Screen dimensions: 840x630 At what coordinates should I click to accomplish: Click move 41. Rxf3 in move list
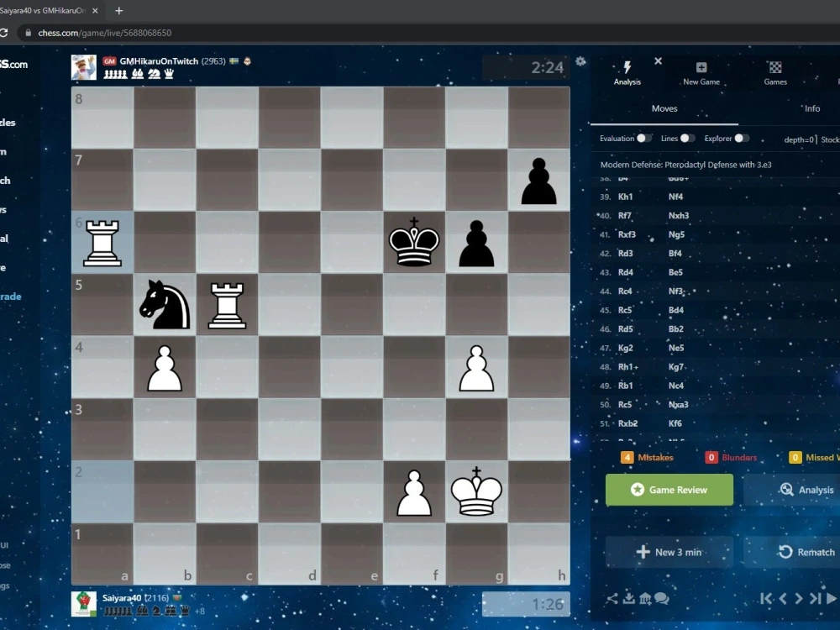627,234
